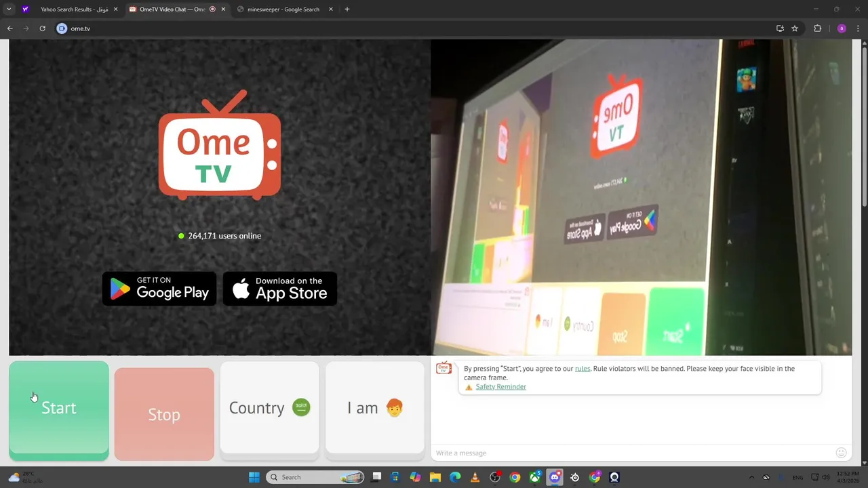This screenshot has width=868, height=488.
Task: Click the camera site-info icon in address bar
Action: 62,28
